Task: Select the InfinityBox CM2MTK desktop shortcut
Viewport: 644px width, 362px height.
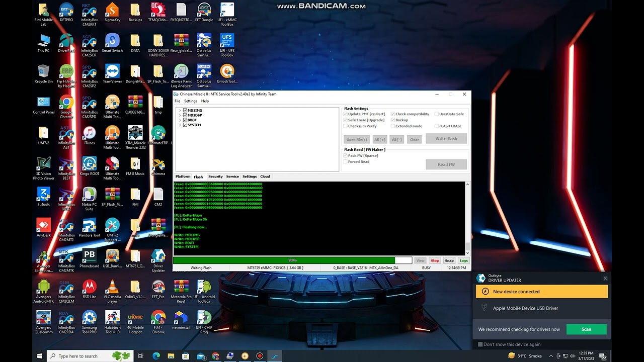Action: tap(66, 260)
